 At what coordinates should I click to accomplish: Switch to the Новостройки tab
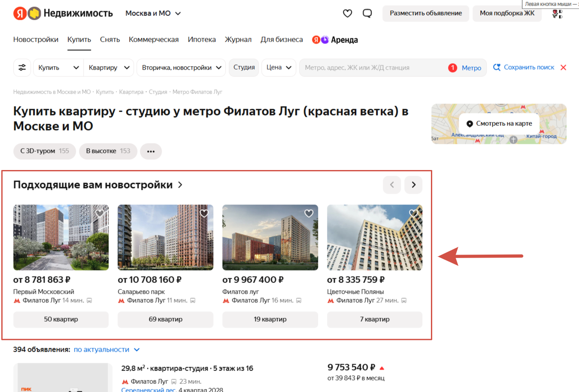pyautogui.click(x=36, y=40)
